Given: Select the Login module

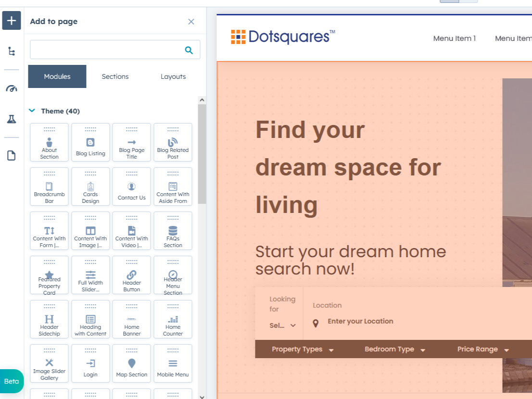Looking at the screenshot, I should [x=90, y=363].
